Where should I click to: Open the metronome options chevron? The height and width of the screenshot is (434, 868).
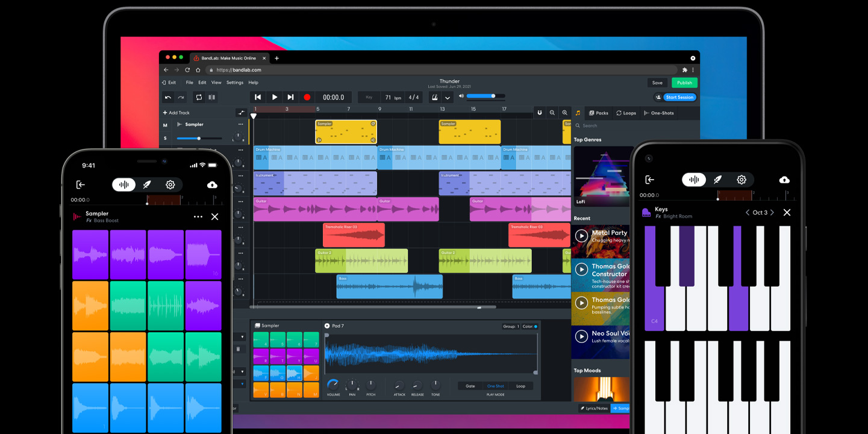(x=448, y=98)
